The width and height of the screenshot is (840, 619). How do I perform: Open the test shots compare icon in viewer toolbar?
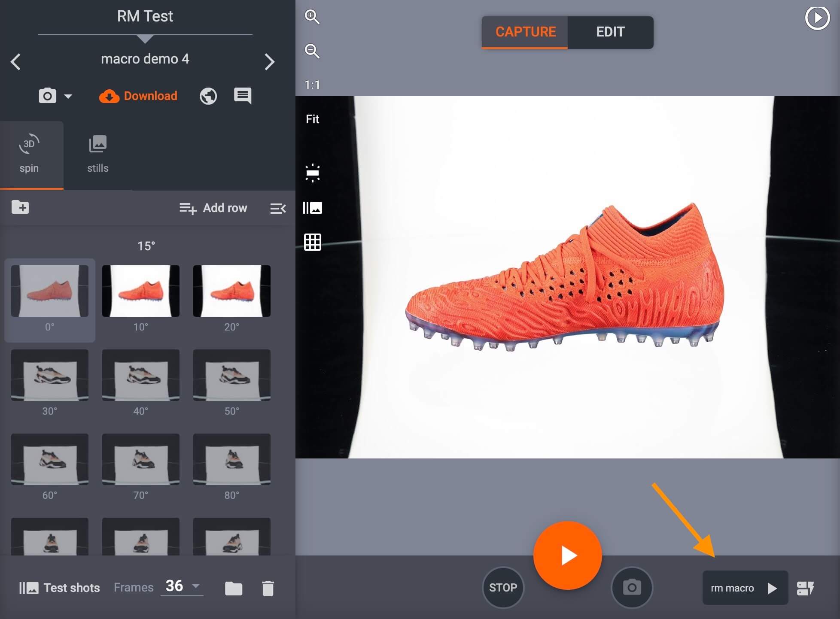312,208
